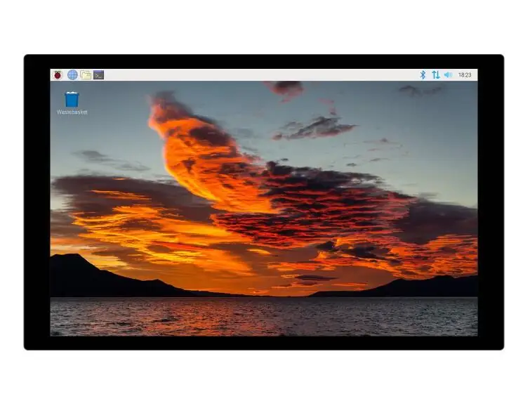This screenshot has width=530, height=420.
Task: Click empty space in the top taskbar
Action: tap(260, 74)
